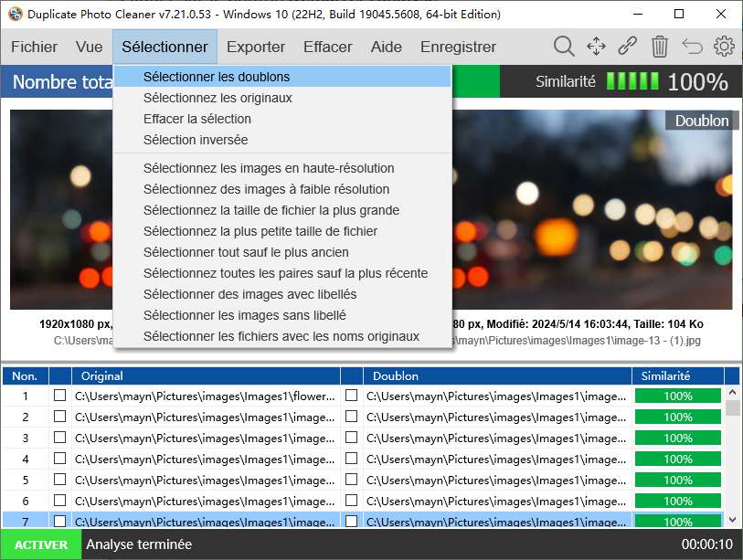Click the undo arrow icon
This screenshot has height=560, width=743.
692,47
